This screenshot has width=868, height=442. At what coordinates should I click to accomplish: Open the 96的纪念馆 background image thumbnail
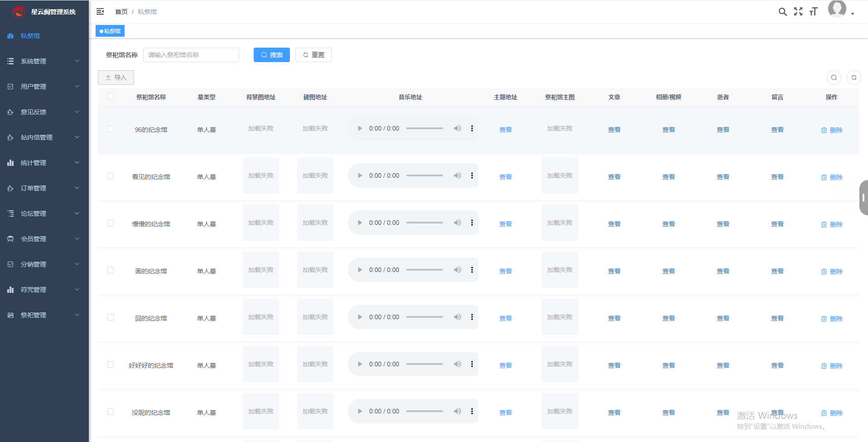(261, 128)
